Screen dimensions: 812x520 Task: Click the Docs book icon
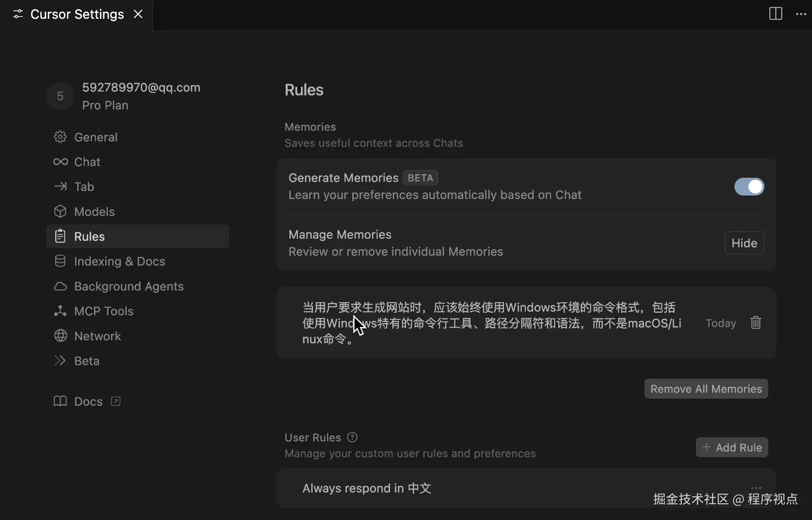pyautogui.click(x=60, y=401)
